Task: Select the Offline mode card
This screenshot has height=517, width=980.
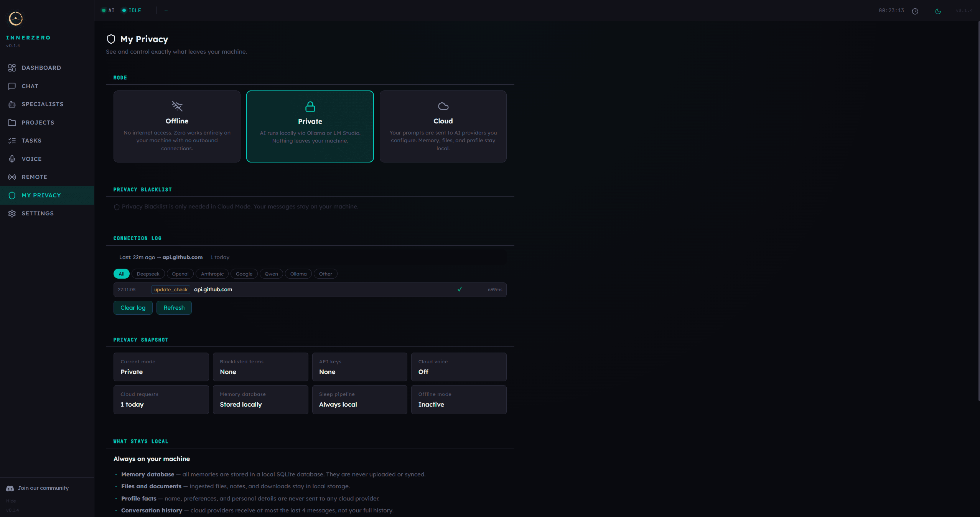Action: pos(176,126)
